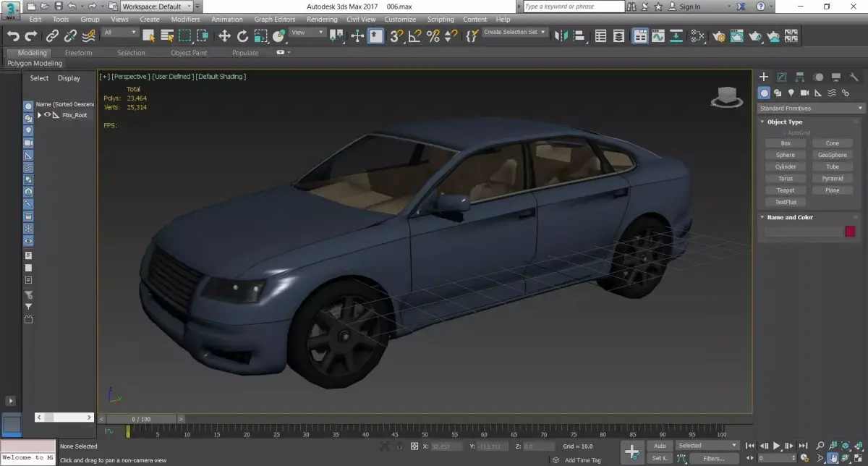Select Cameras category in Create panel
Viewport: 868px width, 466px height.
[804, 93]
